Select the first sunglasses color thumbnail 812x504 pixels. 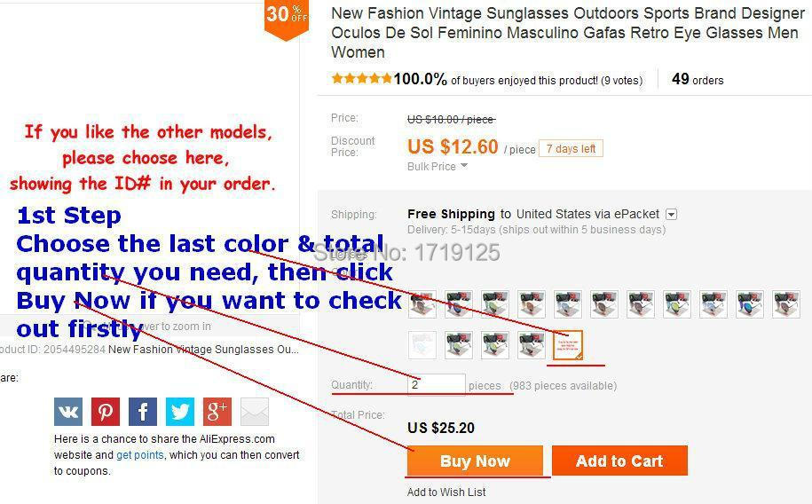pos(422,304)
